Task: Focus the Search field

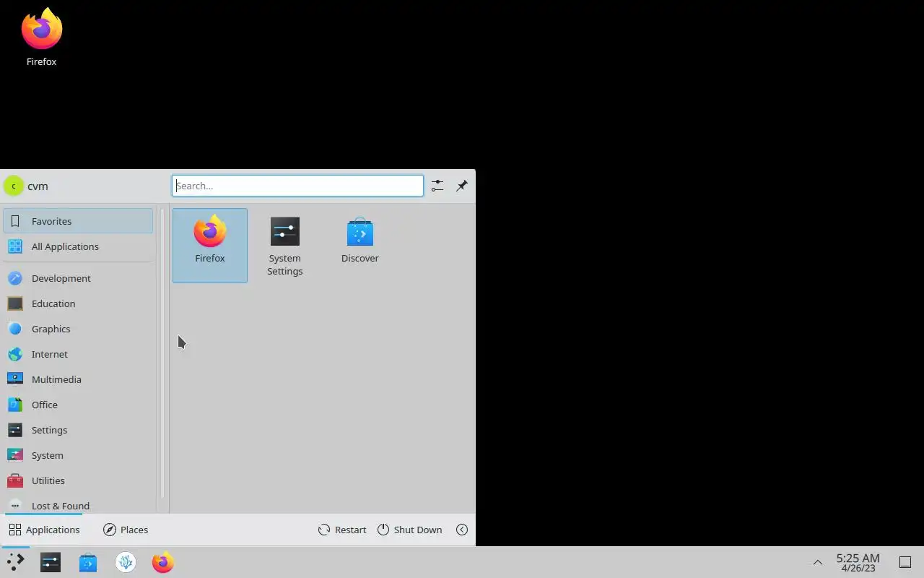Action: point(297,186)
